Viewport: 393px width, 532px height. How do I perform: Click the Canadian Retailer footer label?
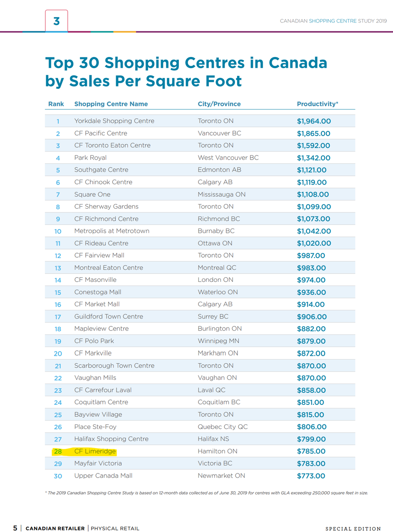55,529
